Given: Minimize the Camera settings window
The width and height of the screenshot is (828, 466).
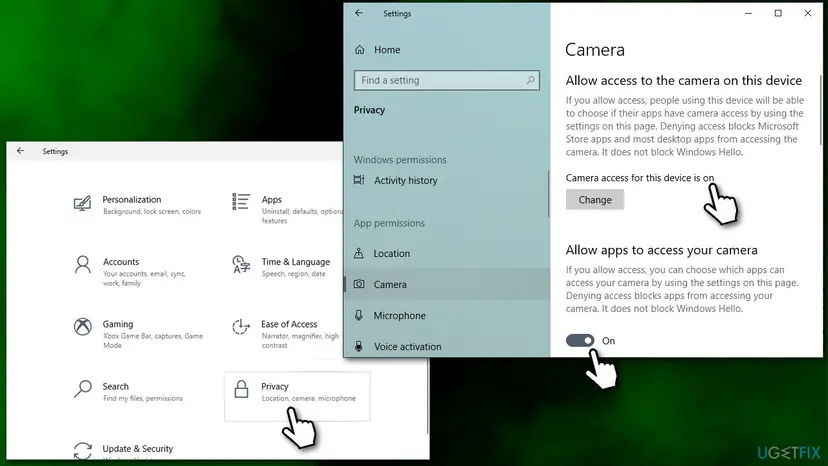Looking at the screenshot, I should click(x=748, y=13).
